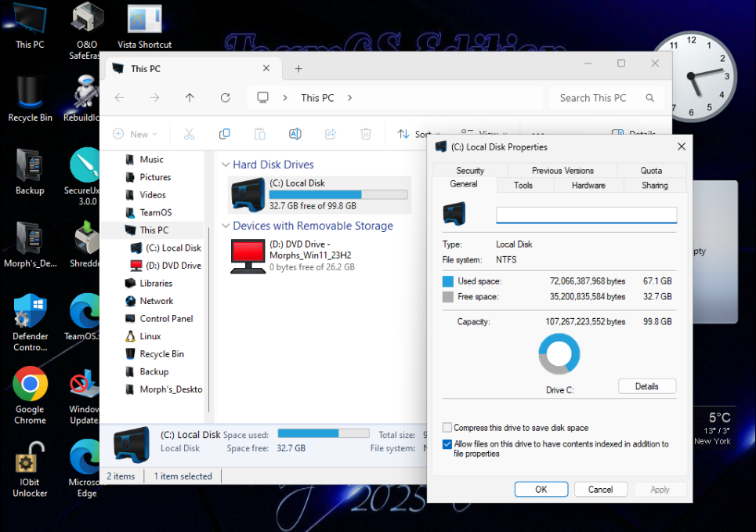The width and height of the screenshot is (756, 532).
Task: Select the (D:) DVD Drive icon
Action: 248,256
